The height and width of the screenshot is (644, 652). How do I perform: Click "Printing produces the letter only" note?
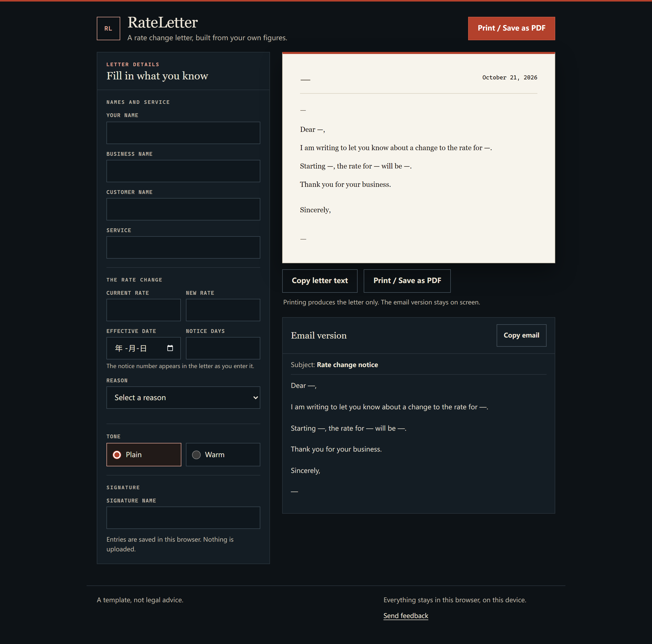(x=382, y=302)
